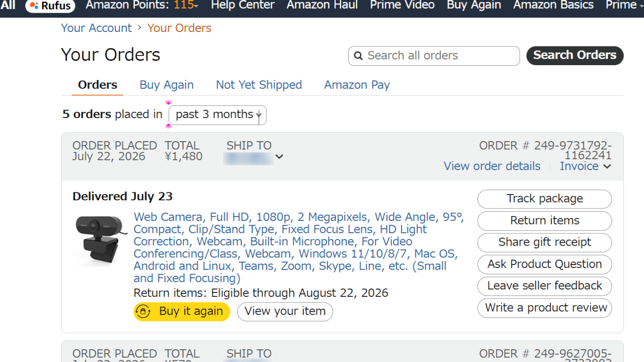Image resolution: width=644 pixels, height=362 pixels.
Task: Open the Rufus assistant icon
Action: 34,6
